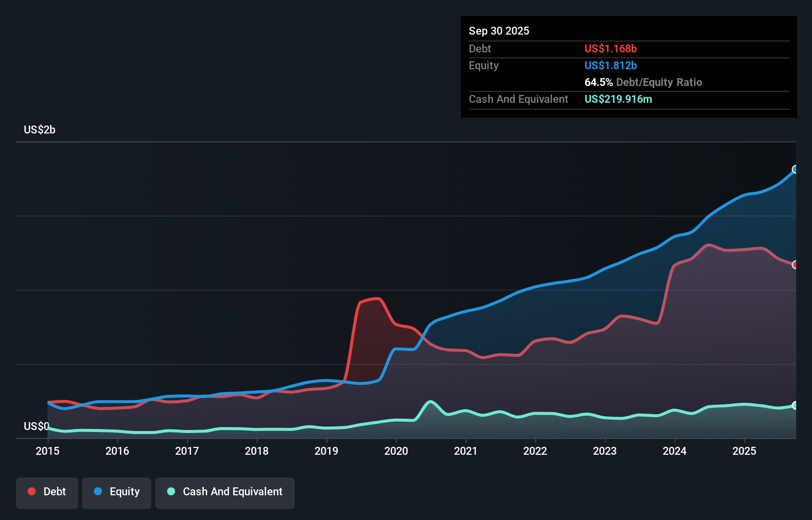Click the Equity row label in tooltip
Viewport: 812px width, 520px height.
pos(484,65)
